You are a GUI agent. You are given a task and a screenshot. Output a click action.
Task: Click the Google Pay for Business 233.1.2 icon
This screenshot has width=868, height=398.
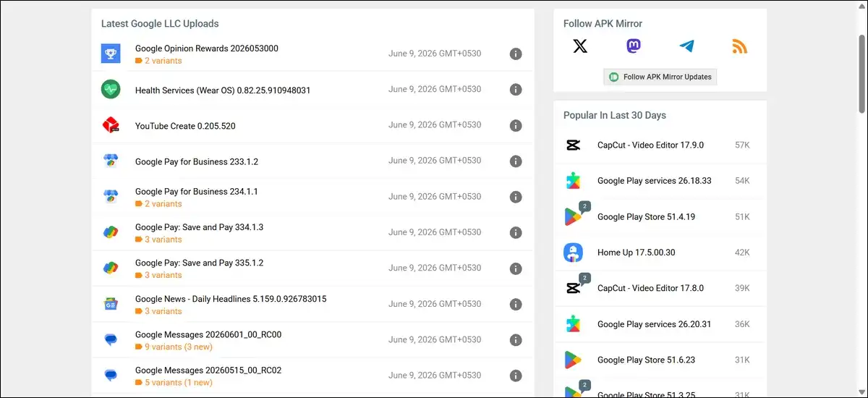111,161
